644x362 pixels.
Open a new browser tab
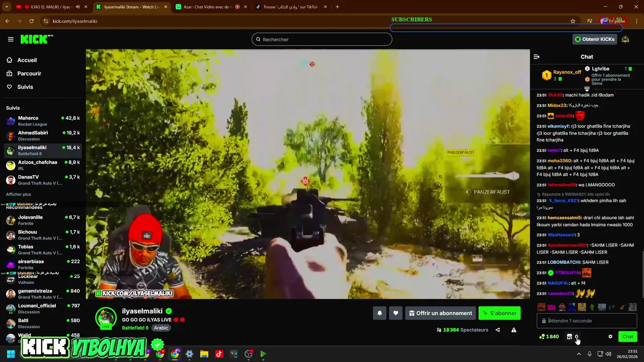pyautogui.click(x=337, y=7)
